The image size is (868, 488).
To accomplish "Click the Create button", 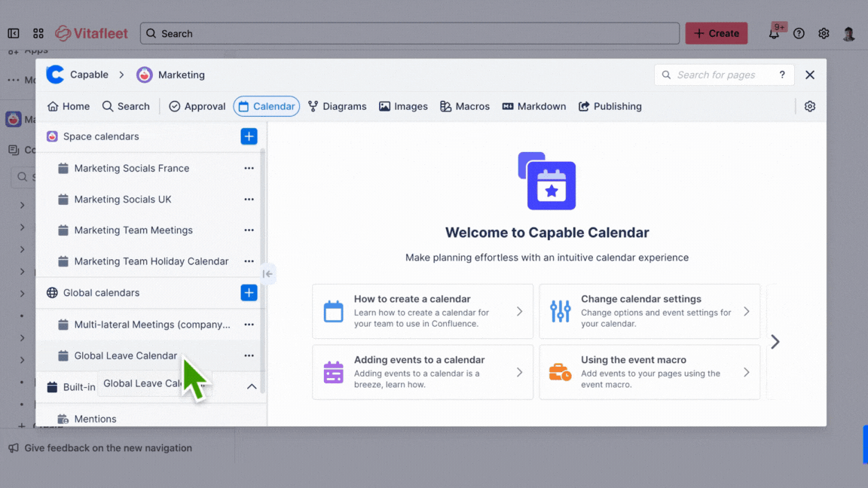I will 716,33.
